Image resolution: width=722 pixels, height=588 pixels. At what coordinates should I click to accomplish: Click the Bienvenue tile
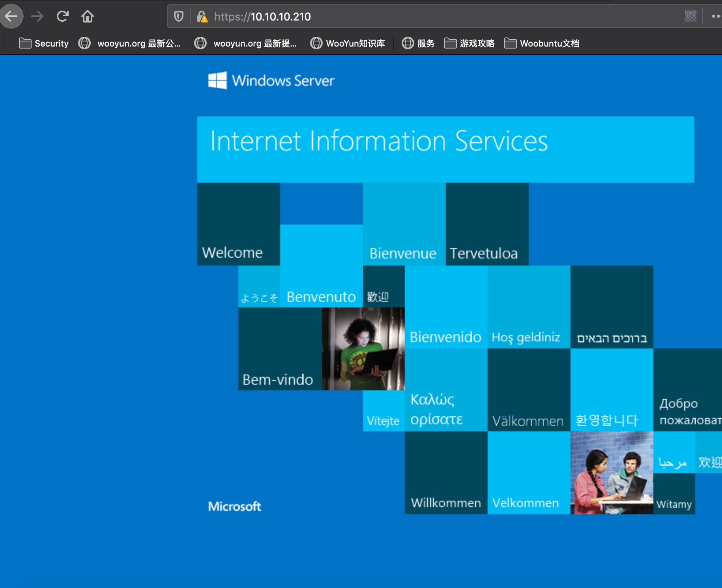404,224
